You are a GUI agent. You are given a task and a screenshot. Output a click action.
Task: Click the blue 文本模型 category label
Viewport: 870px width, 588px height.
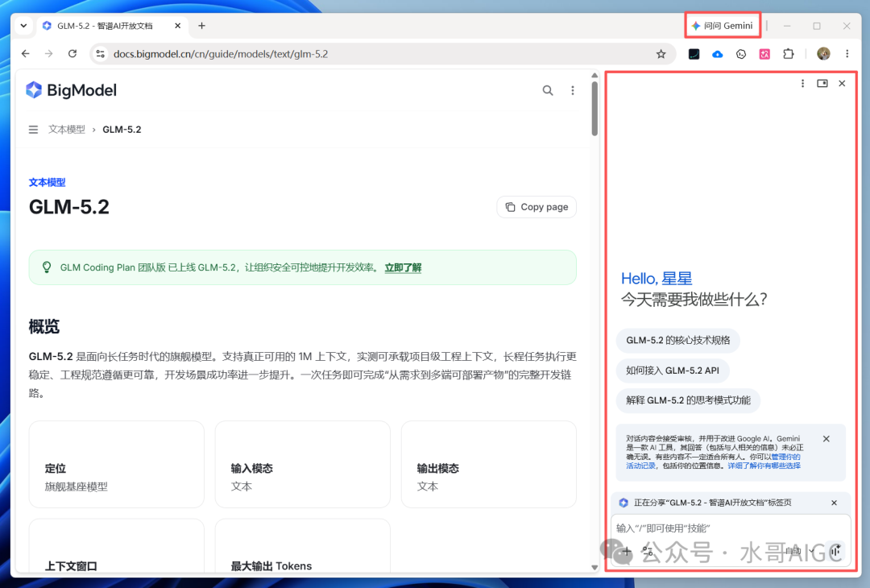pos(48,183)
